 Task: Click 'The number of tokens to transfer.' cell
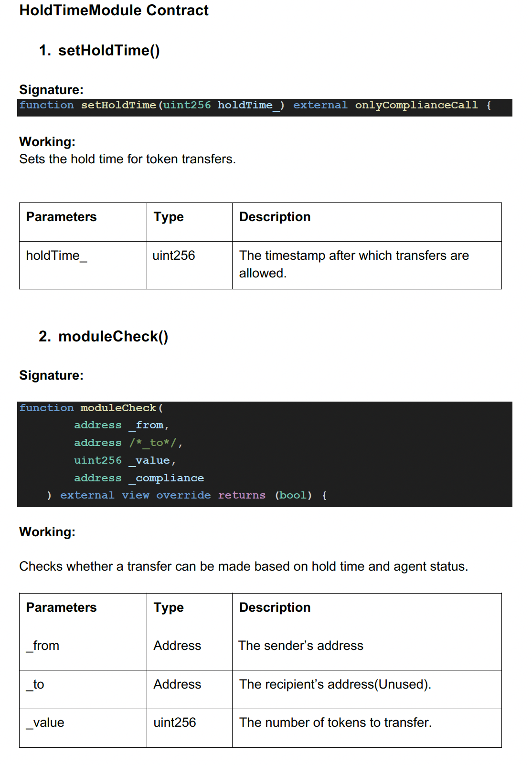(335, 723)
